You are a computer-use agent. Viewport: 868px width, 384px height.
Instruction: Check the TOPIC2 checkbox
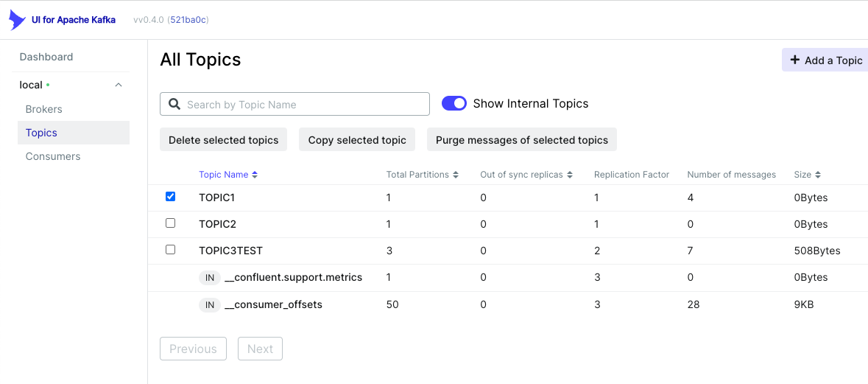click(x=171, y=223)
